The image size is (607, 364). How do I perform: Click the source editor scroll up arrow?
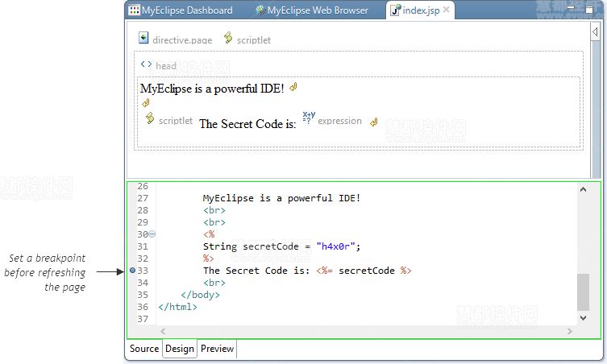584,189
